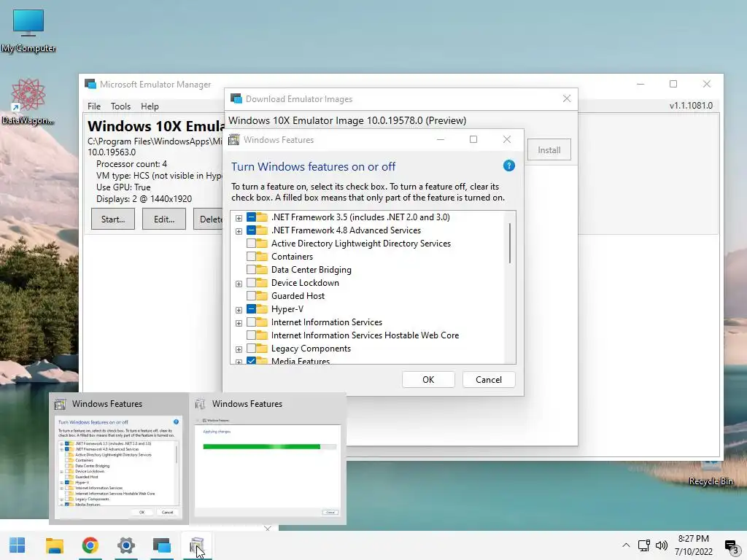Close the taskbar thumbnail preview with X
The width and height of the screenshot is (747, 560).
point(268,529)
